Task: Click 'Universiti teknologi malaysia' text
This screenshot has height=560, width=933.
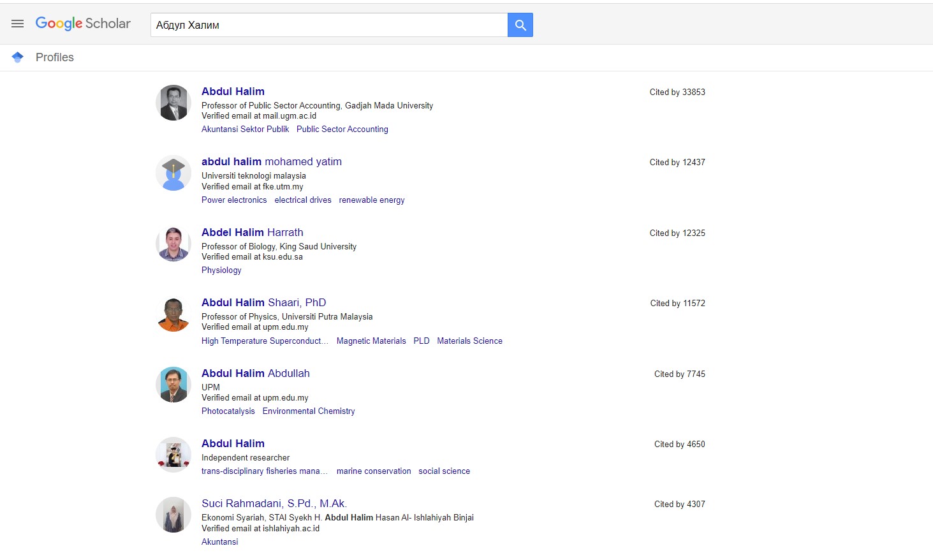Action: click(x=254, y=175)
